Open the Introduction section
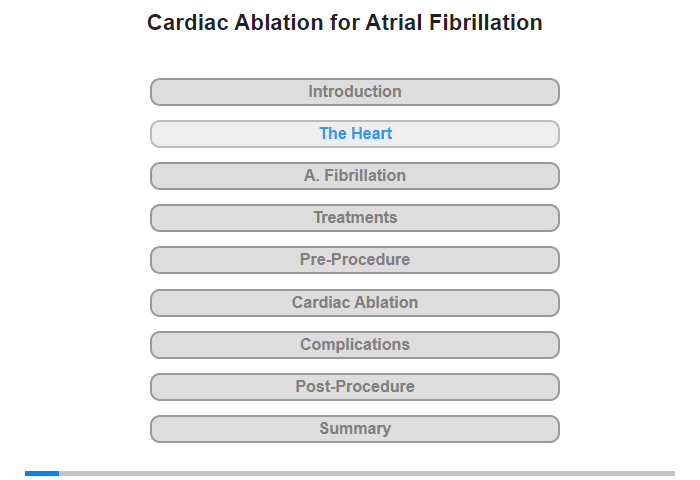700x480 pixels. [x=354, y=92]
